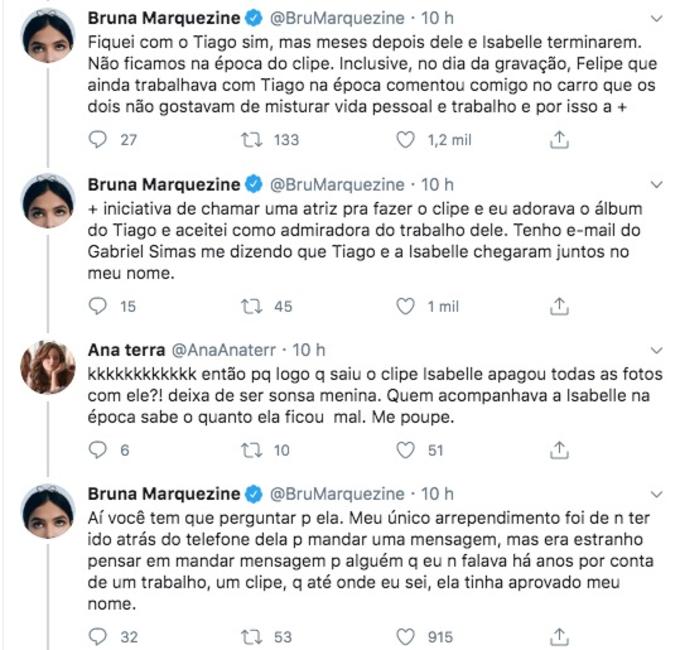Image resolution: width=680 pixels, height=650 pixels.
Task: Share Ana terra's tweet
Action: pyautogui.click(x=561, y=450)
